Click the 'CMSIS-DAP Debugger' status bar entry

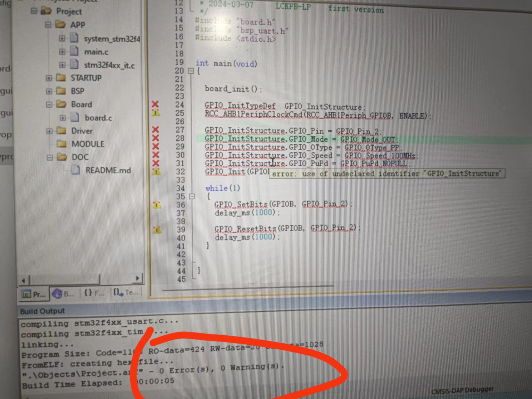(x=463, y=390)
